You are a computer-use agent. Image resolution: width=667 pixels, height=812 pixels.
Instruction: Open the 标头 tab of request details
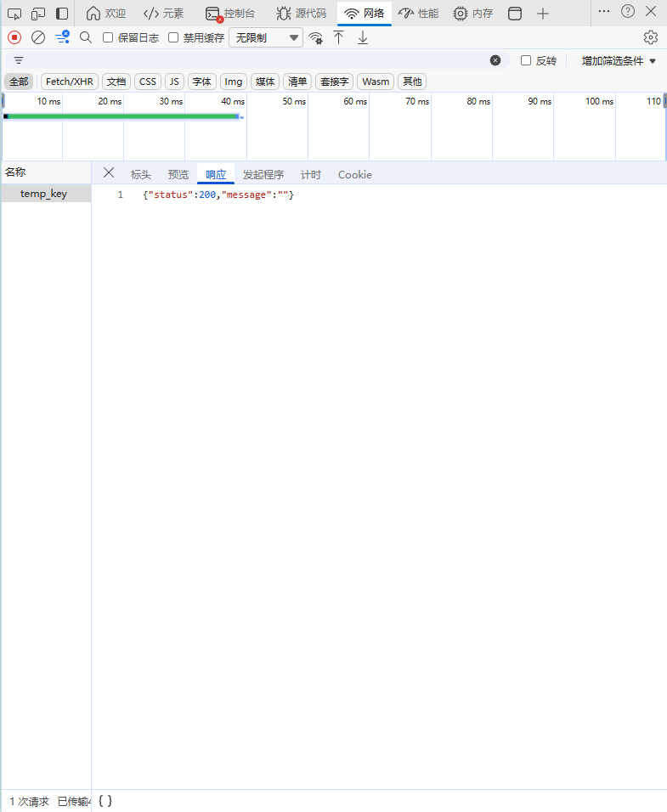coord(140,174)
